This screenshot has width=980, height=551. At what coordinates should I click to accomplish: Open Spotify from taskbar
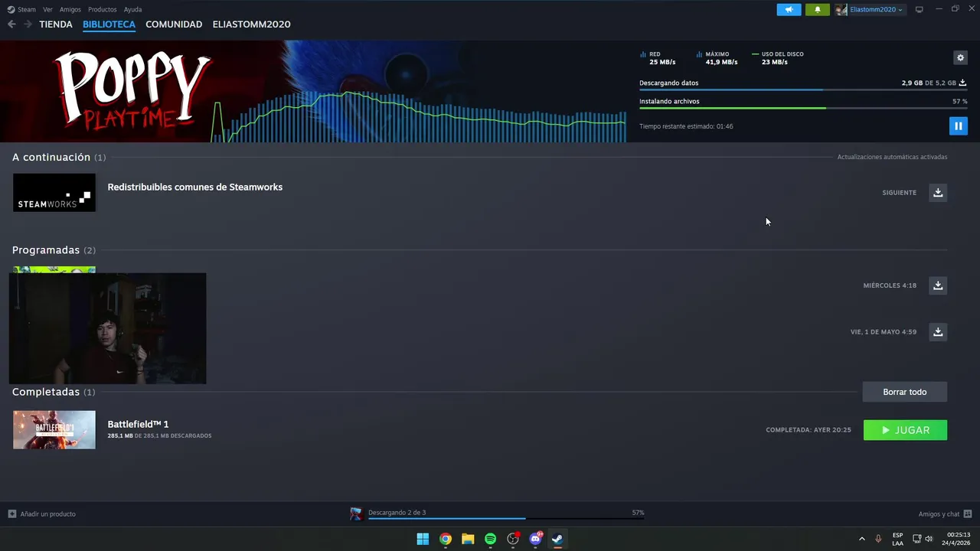[491, 539]
